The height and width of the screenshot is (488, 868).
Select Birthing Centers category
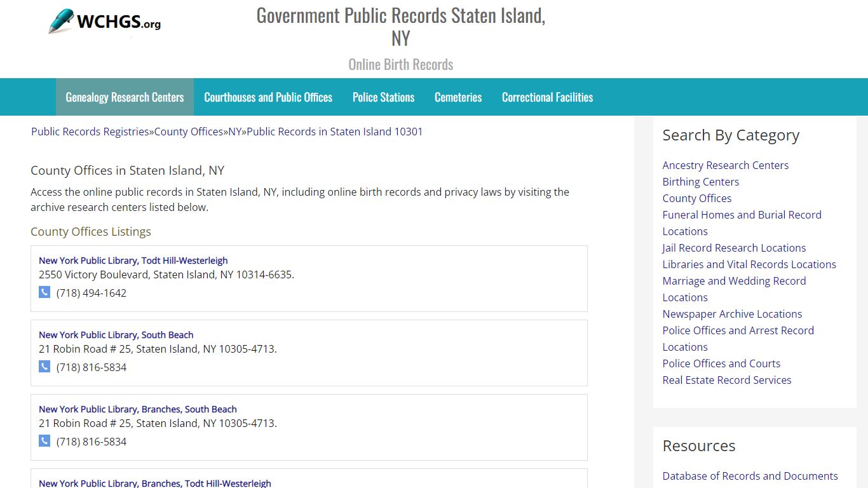(x=701, y=182)
